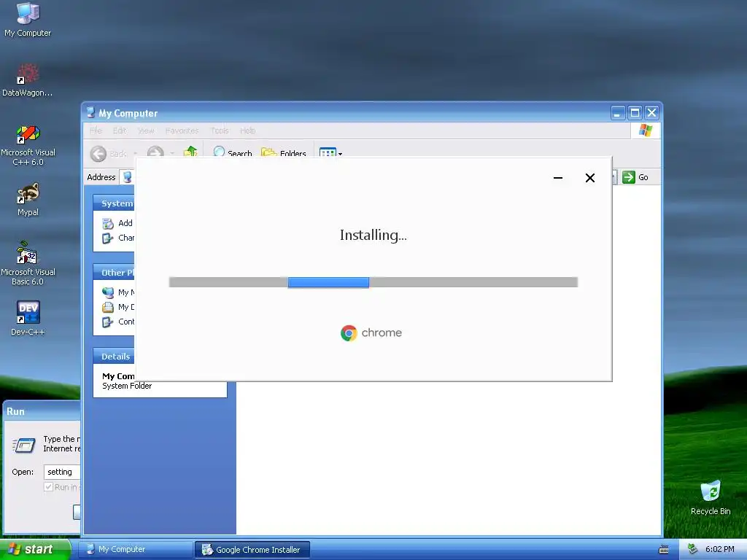Click the Other Places panel header
The height and width of the screenshot is (560, 747).
pyautogui.click(x=114, y=273)
